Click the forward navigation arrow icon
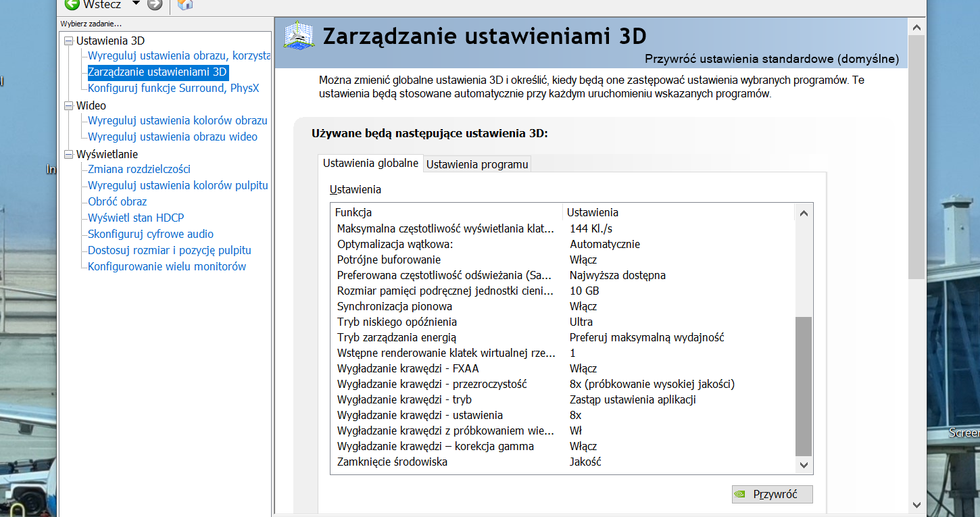The height and width of the screenshot is (517, 980). tap(155, 5)
